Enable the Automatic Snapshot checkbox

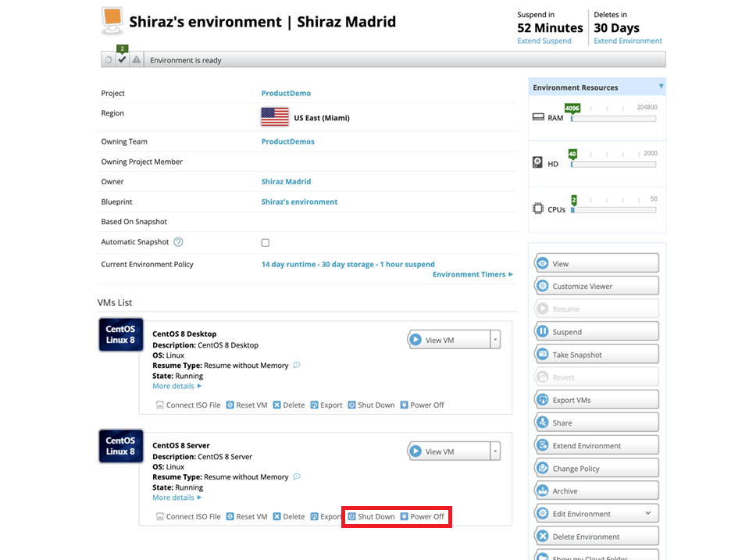point(266,242)
